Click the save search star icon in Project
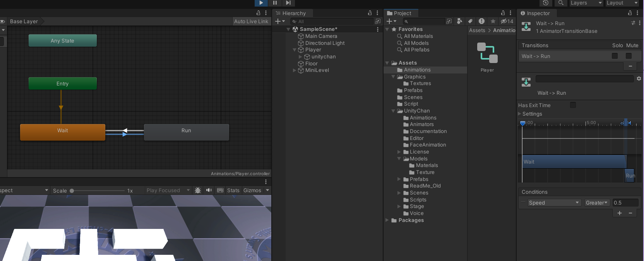Screen dimensions: 644x261 (x=493, y=21)
